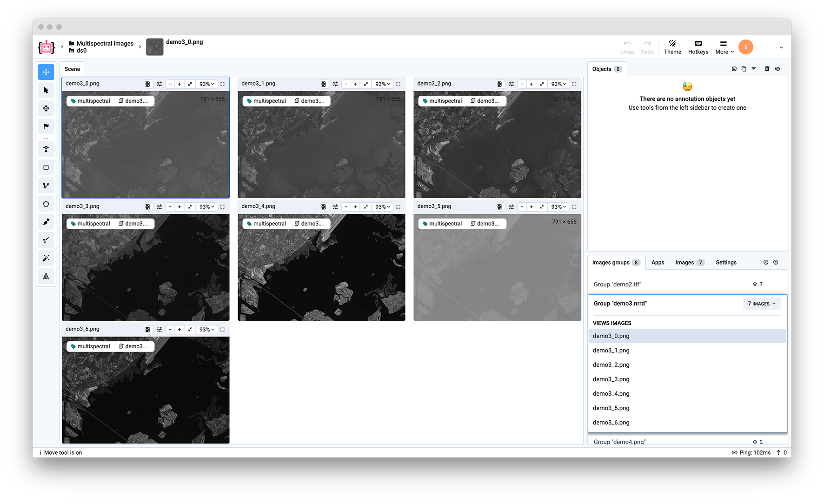The width and height of the screenshot is (824, 504).
Task: Select the Rectangle annotation tool
Action: click(x=46, y=168)
